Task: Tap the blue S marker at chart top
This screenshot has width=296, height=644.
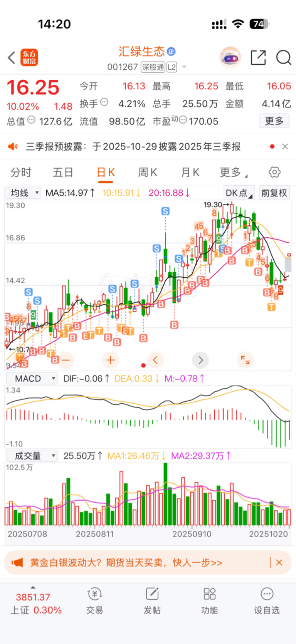Action: click(x=165, y=211)
